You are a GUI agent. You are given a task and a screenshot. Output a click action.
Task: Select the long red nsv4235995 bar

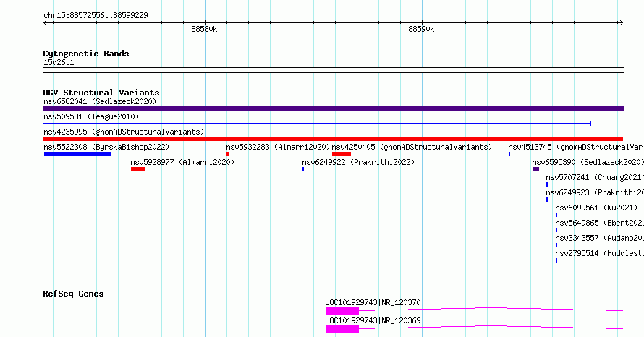(x=333, y=139)
